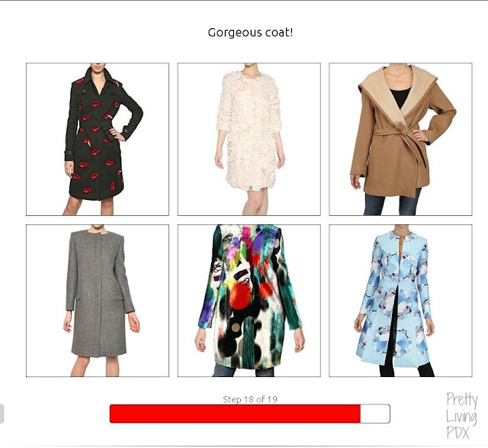Click the red filled part of progress bar

click(x=235, y=414)
